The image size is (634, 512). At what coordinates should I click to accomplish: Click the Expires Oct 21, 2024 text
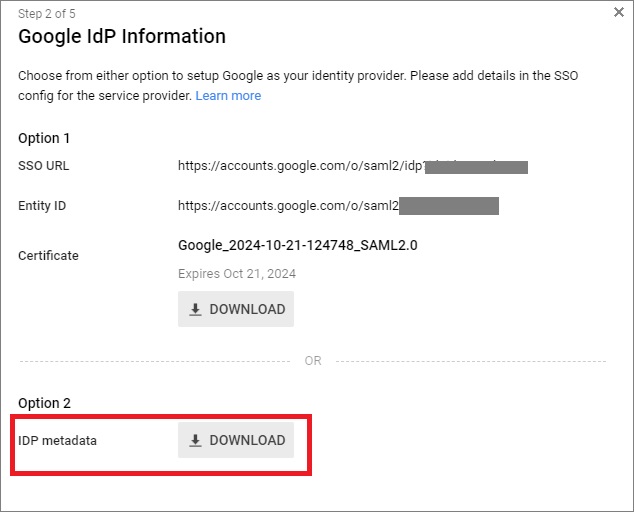point(237,273)
